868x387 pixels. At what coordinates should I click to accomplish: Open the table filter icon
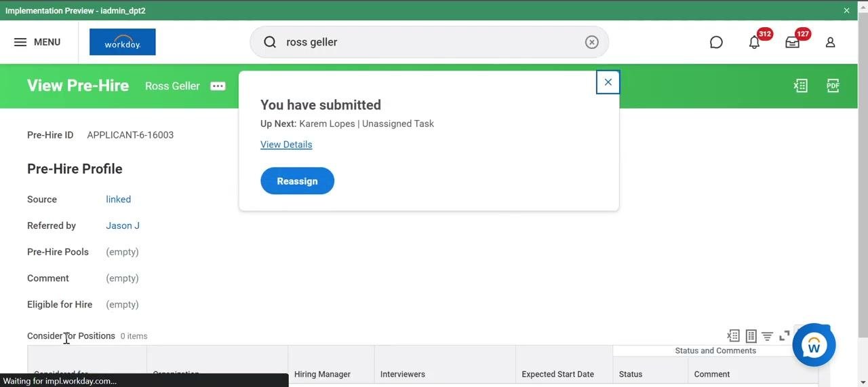[x=767, y=336]
